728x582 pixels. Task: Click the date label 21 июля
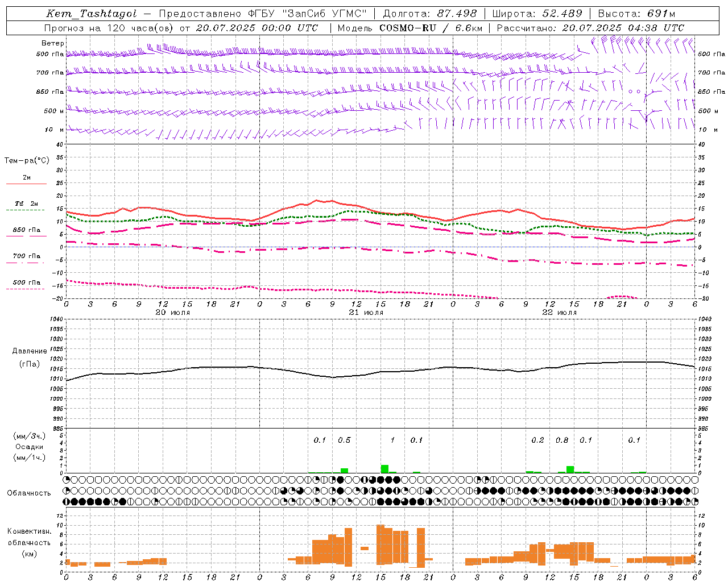[x=366, y=313]
